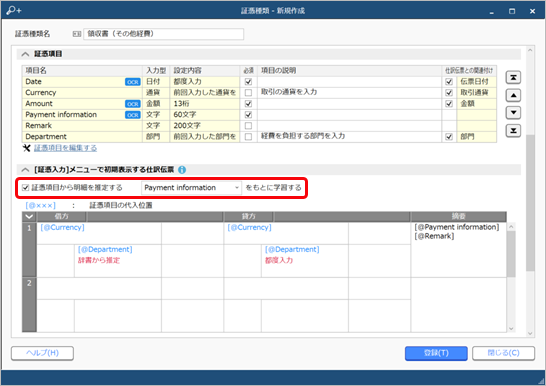This screenshot has height=386, width=546.
Task: Select the Department item row name
Action: click(46, 137)
